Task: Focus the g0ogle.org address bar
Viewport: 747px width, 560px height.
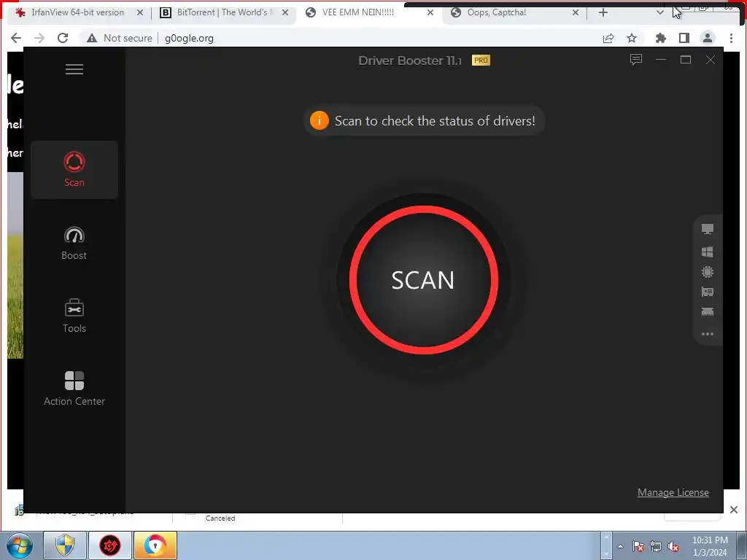Action: pos(189,38)
